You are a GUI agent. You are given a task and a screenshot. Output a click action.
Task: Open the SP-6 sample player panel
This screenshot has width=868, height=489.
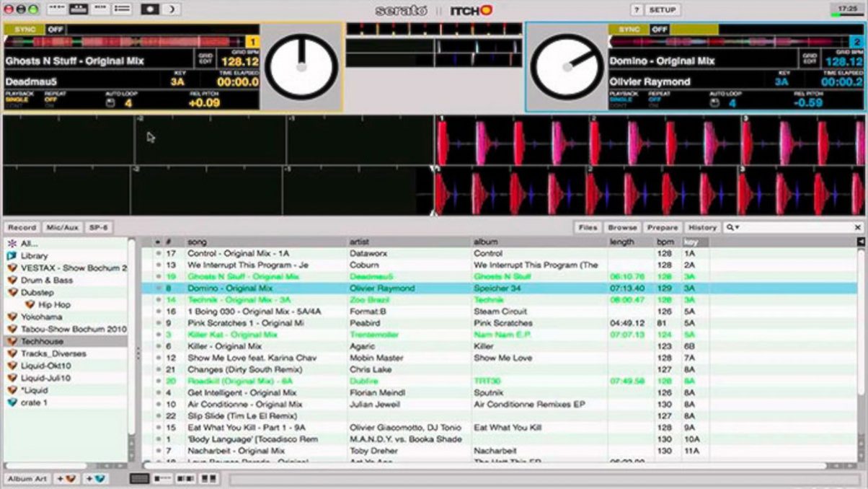click(98, 227)
